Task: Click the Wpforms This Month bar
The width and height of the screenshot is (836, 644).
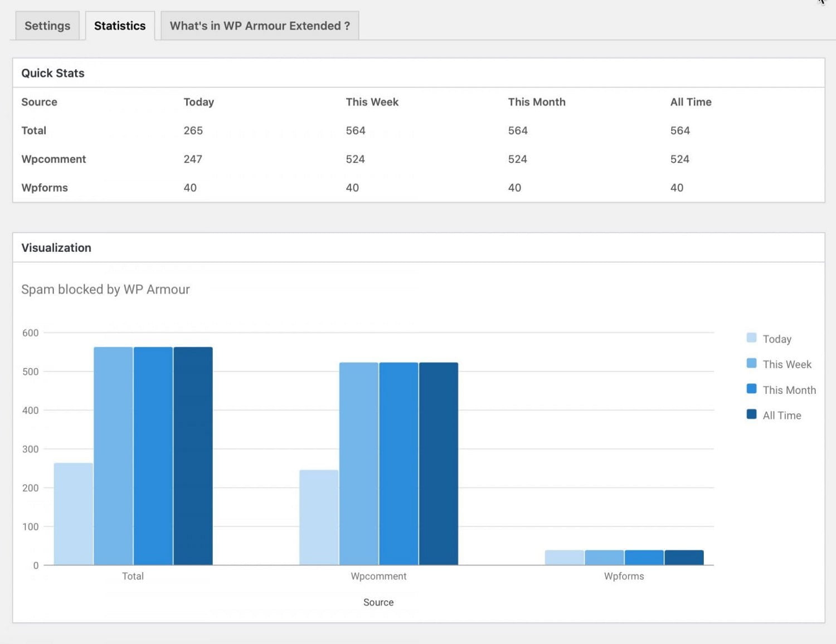Action: (644, 558)
